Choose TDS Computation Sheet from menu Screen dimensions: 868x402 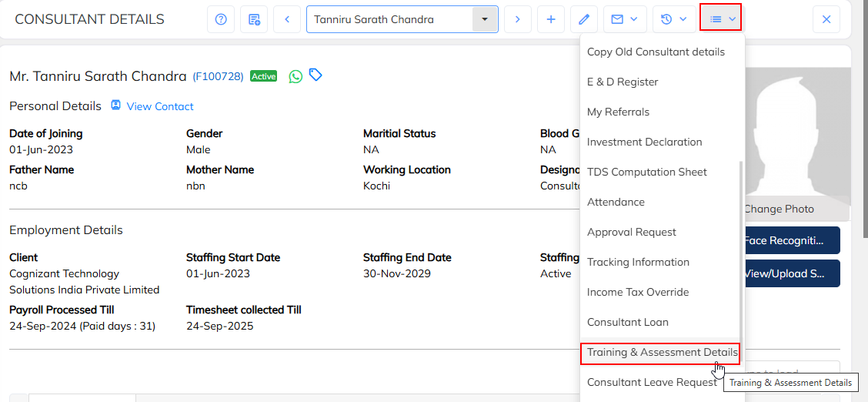[646, 172]
